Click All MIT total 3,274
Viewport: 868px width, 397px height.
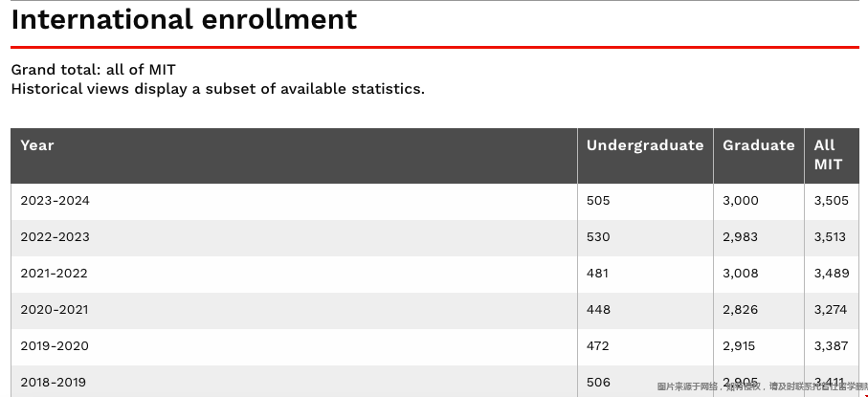[831, 310]
